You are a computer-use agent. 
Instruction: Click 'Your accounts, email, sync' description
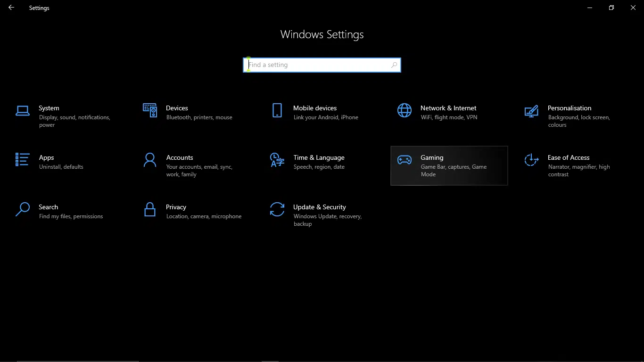tap(199, 171)
